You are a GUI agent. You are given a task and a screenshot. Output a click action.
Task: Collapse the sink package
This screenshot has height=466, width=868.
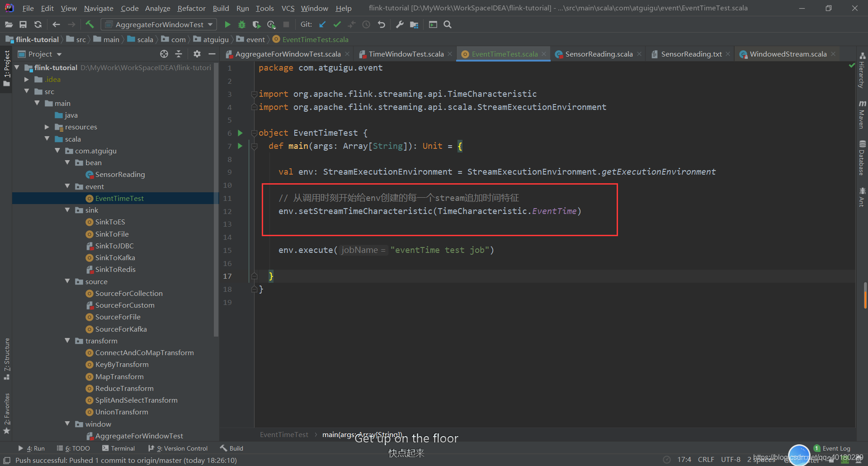tap(67, 210)
